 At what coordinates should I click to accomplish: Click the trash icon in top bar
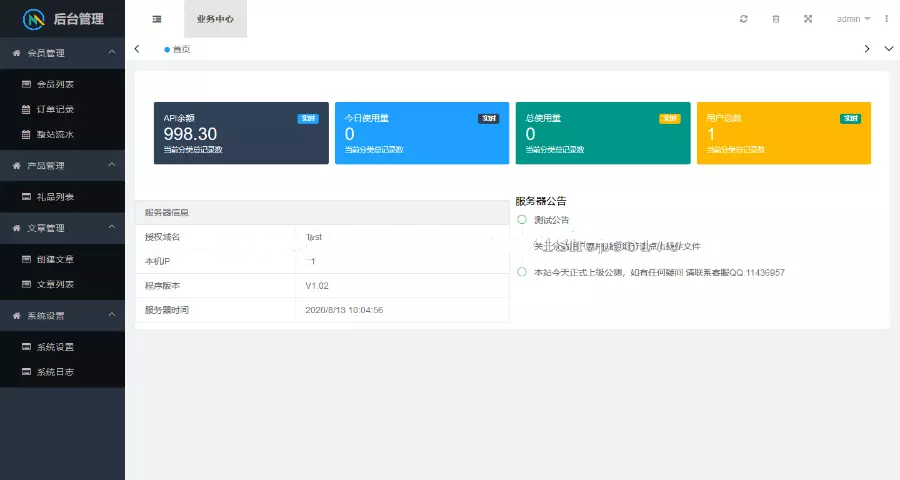[775, 19]
